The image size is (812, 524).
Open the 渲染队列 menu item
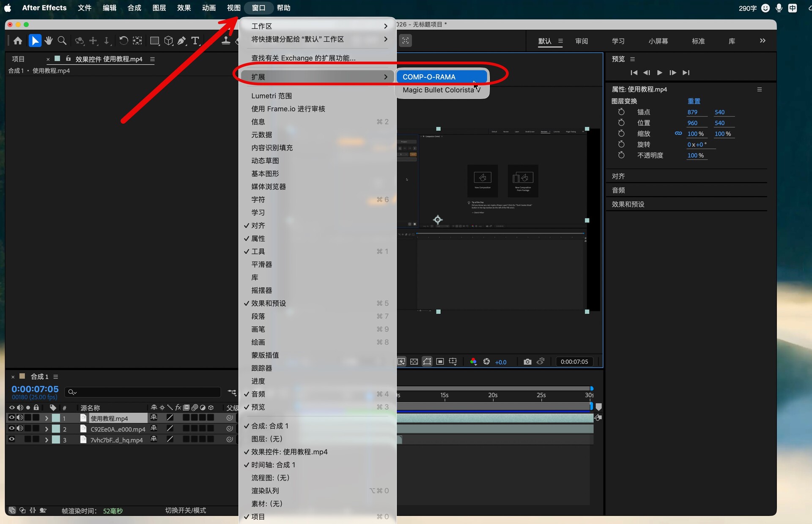click(x=317, y=491)
